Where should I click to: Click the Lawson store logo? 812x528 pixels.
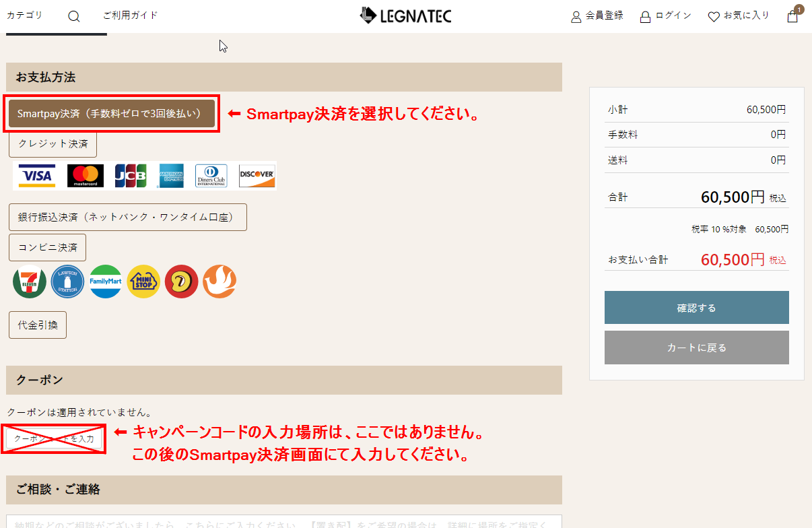click(x=68, y=282)
